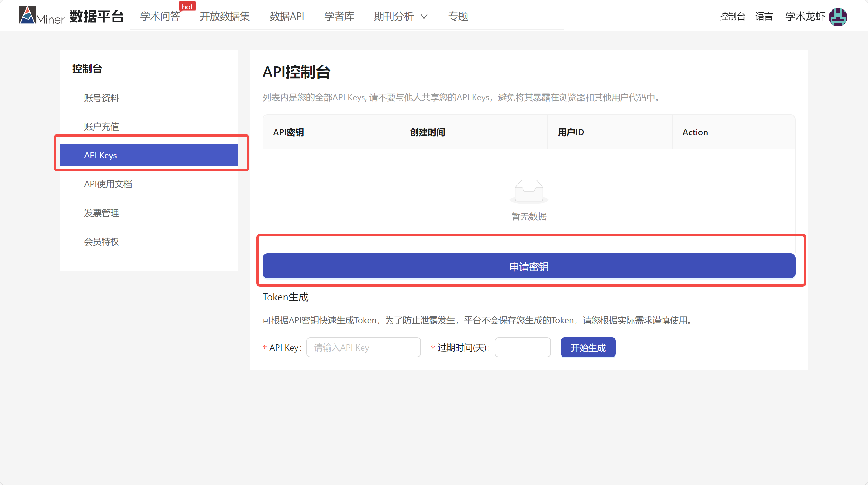868x485 pixels.
Task: Click the hot badge on 学术问答
Action: pyautogui.click(x=187, y=7)
